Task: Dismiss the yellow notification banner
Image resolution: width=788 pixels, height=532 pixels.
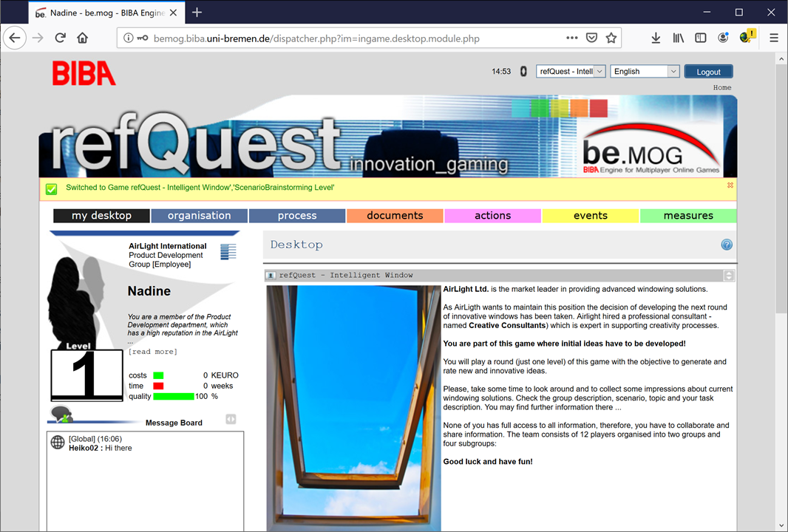Action: [730, 185]
